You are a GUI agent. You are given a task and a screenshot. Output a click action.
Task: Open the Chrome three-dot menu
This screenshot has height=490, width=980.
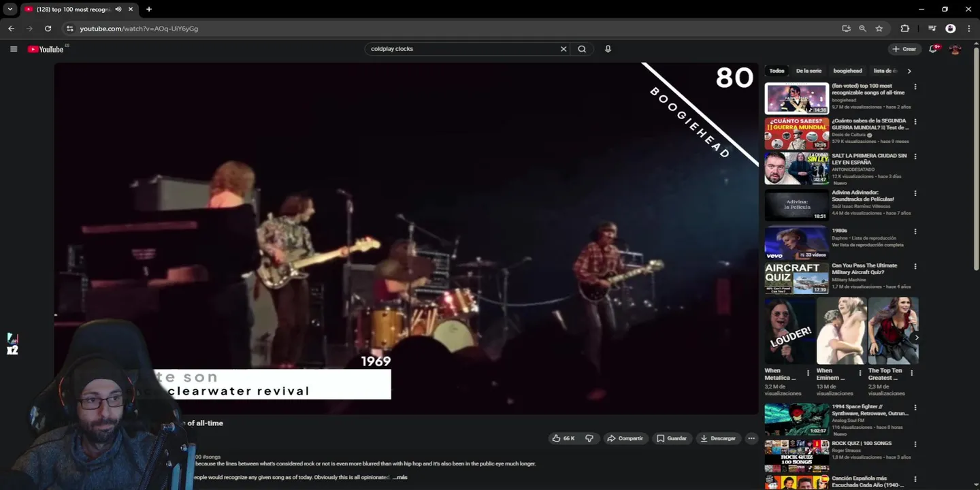(968, 29)
